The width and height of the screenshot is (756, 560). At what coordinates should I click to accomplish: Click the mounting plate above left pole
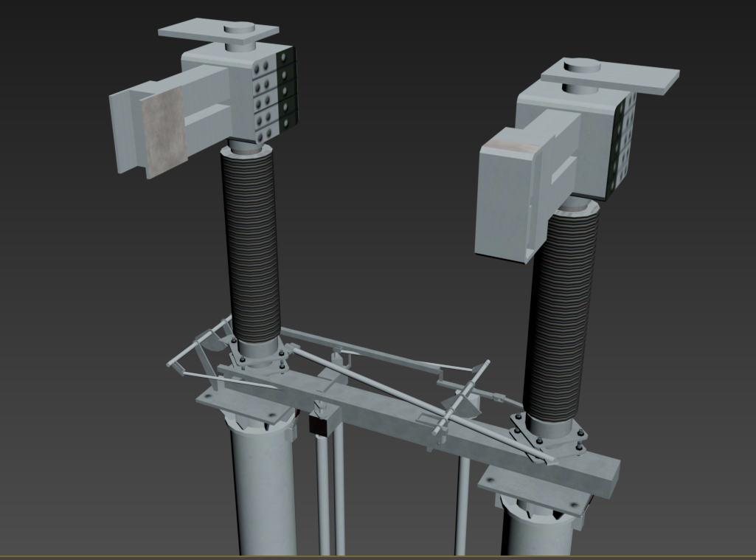click(x=240, y=407)
